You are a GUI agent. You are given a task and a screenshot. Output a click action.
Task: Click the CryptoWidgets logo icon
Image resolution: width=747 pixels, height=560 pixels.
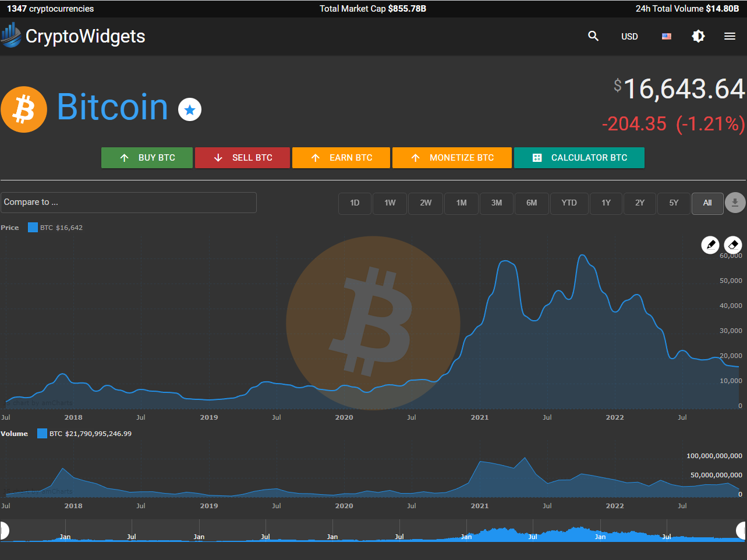coord(11,36)
